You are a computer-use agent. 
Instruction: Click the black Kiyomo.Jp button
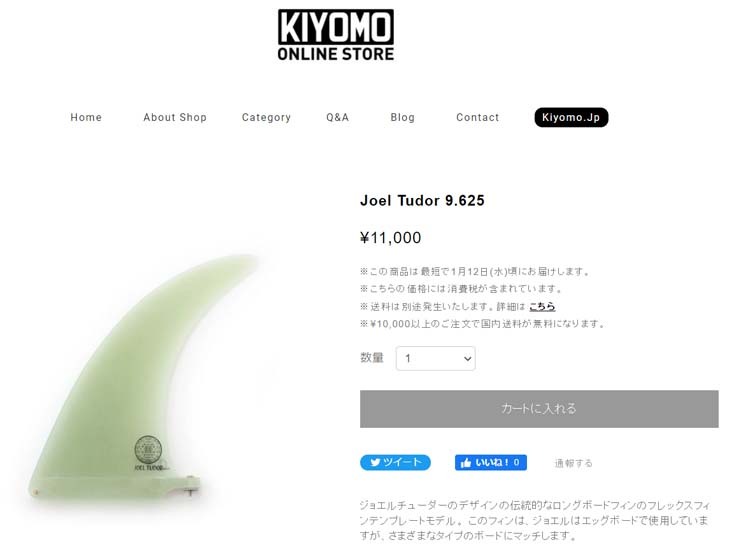coord(571,117)
